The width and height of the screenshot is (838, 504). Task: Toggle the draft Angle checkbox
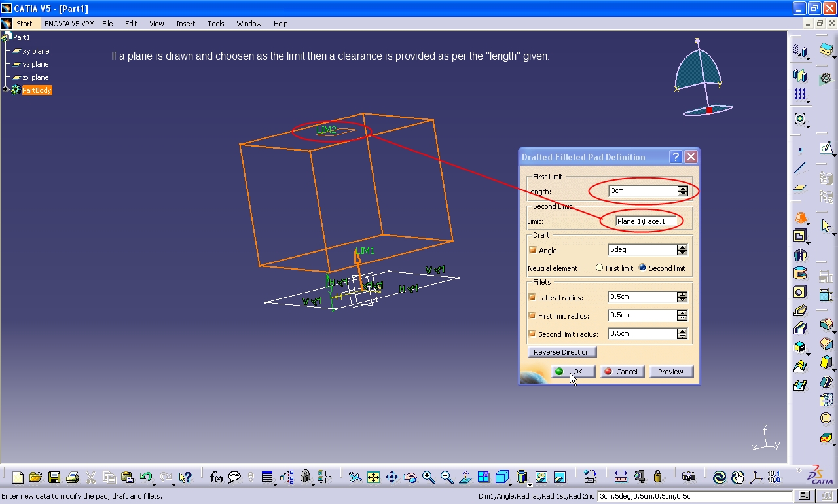pos(532,250)
